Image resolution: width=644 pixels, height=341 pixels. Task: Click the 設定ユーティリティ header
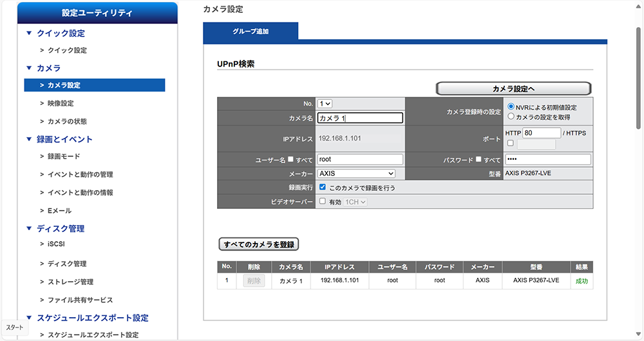click(x=97, y=13)
